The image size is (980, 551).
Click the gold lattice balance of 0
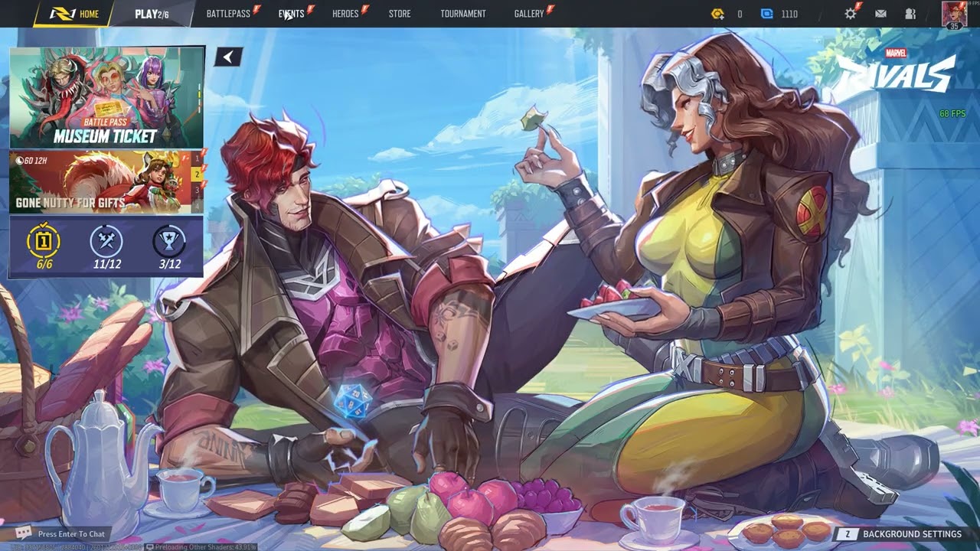pos(740,14)
